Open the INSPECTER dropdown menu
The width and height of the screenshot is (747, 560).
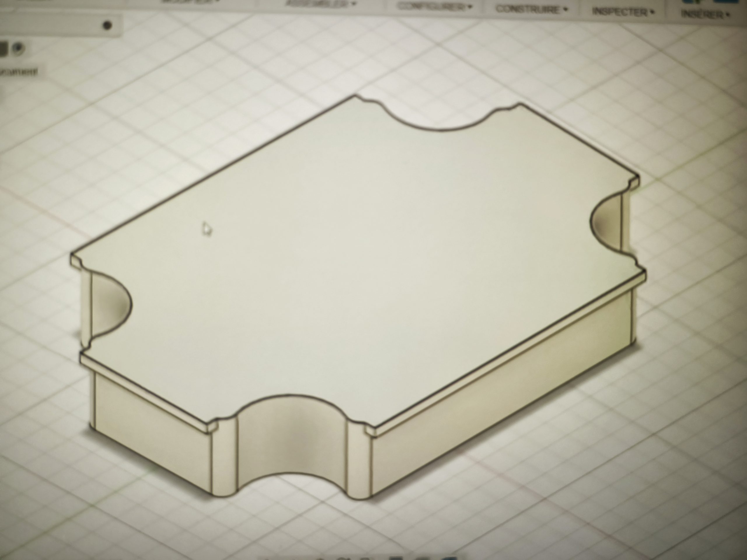click(x=623, y=12)
